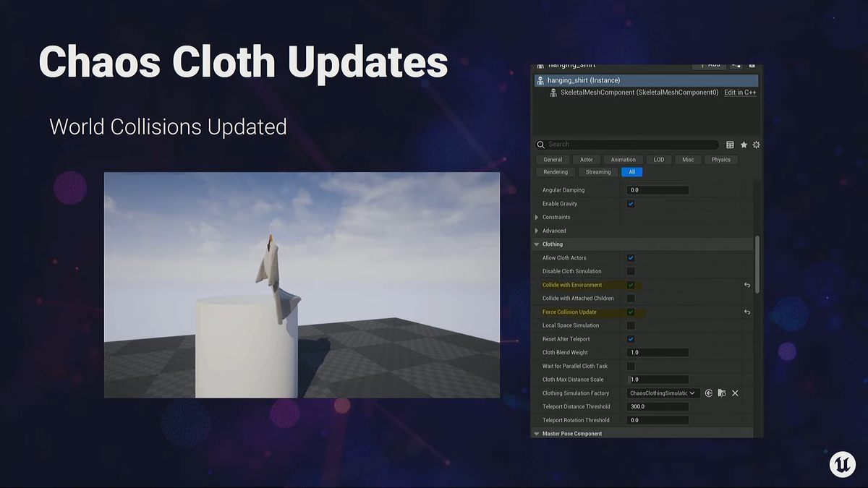The height and width of the screenshot is (488, 868).
Task: Select hanging_shirt (Instance) row
Action: 646,80
